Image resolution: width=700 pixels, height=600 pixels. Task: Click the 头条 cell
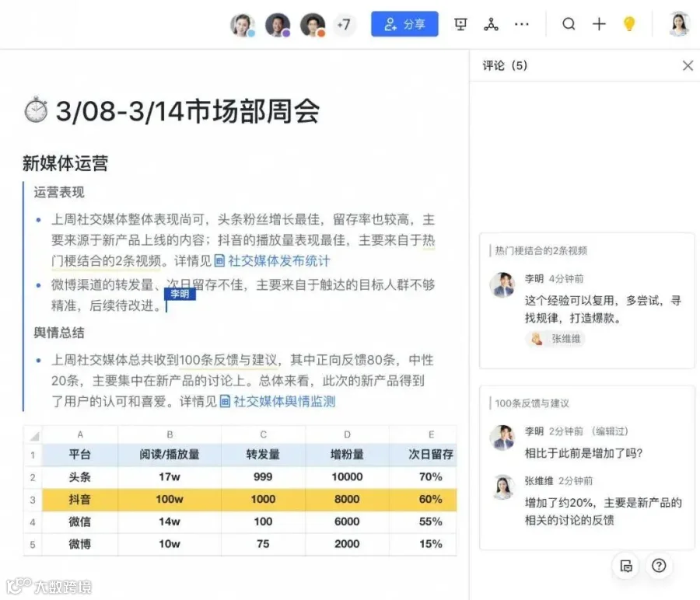[x=80, y=477]
